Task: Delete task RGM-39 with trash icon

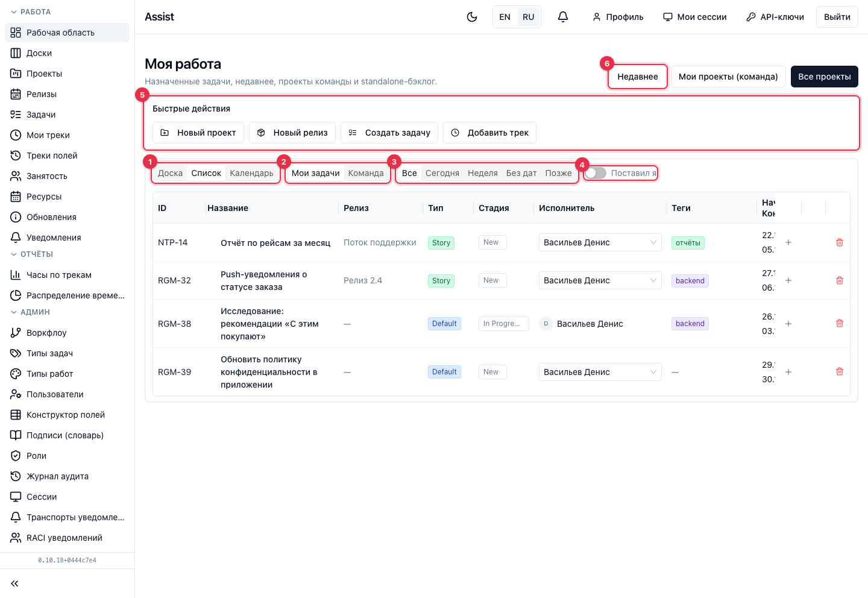Action: point(840,371)
